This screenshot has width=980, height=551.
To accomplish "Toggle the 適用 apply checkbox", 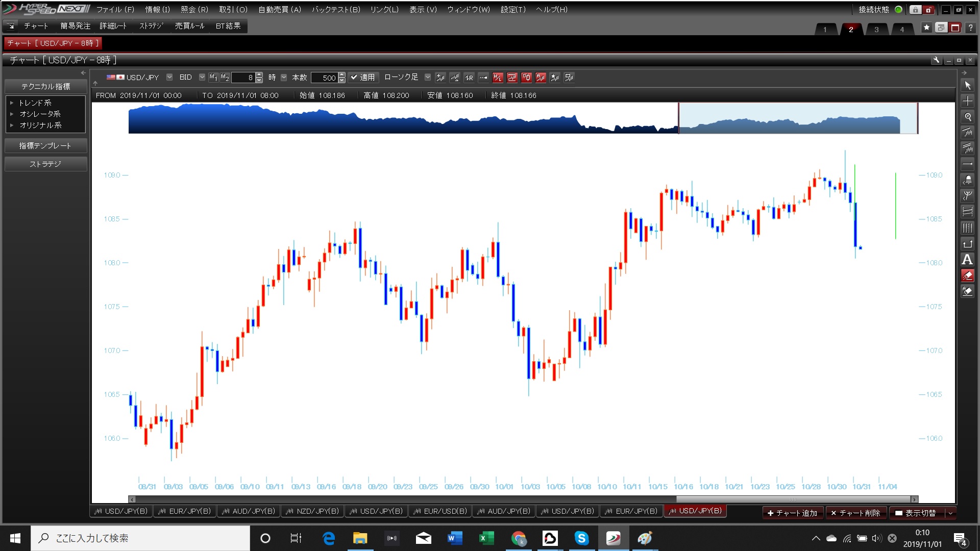I will (x=362, y=78).
